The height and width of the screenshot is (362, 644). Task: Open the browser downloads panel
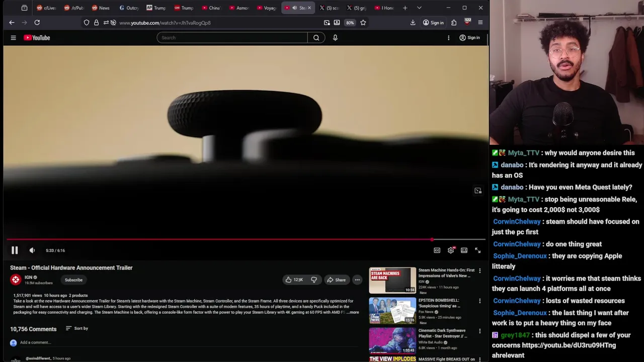click(x=413, y=23)
